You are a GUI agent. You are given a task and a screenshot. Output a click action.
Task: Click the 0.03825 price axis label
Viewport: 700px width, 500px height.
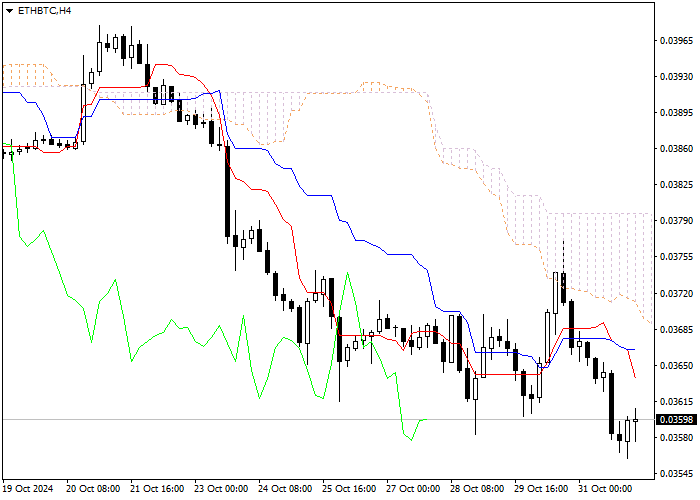point(676,185)
